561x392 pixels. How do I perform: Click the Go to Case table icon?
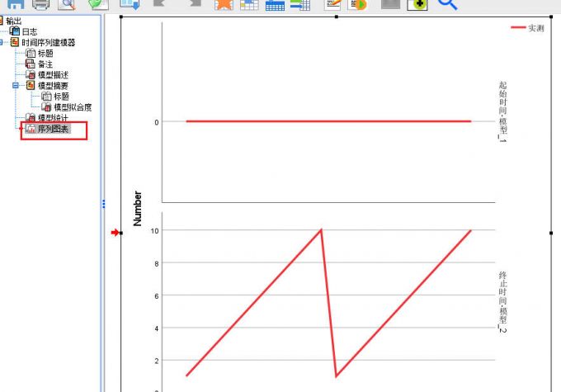[x=249, y=4]
